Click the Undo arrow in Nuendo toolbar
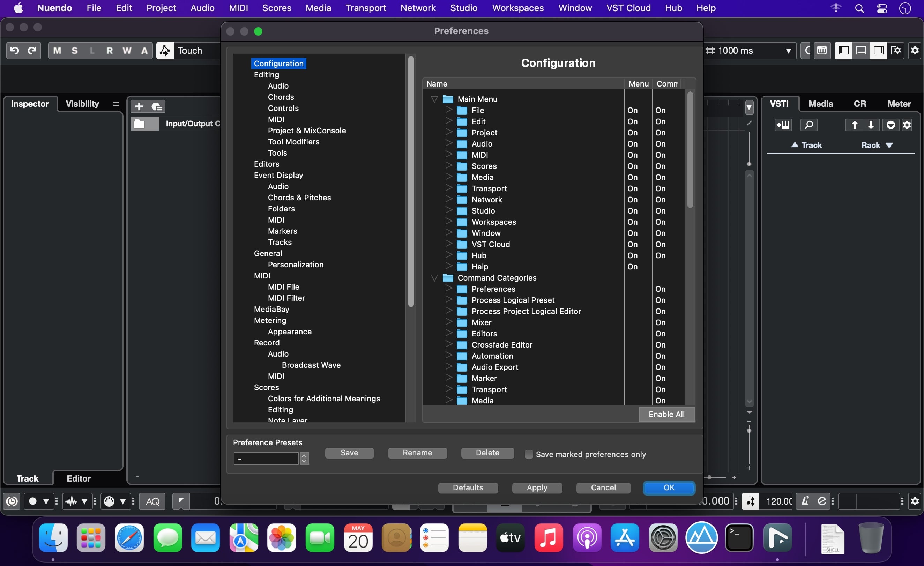 tap(15, 51)
